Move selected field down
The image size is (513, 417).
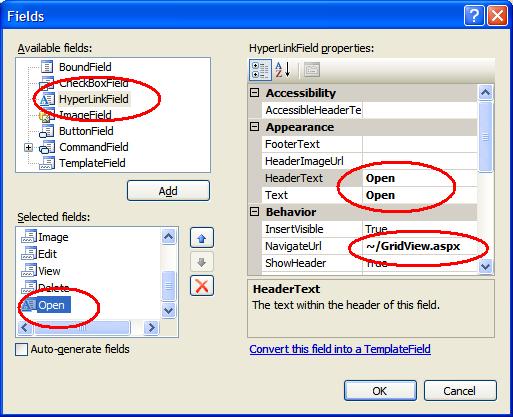point(202,262)
